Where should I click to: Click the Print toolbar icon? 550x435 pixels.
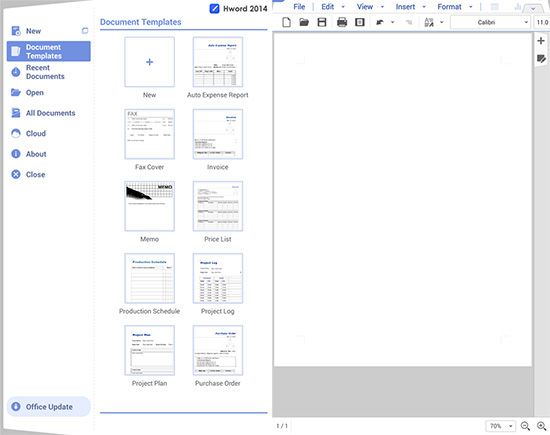(342, 22)
